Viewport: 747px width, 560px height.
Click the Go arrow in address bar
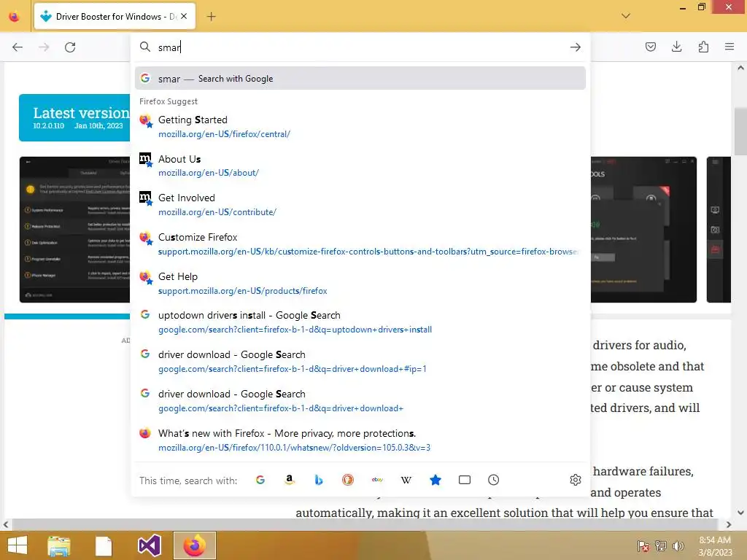576,47
